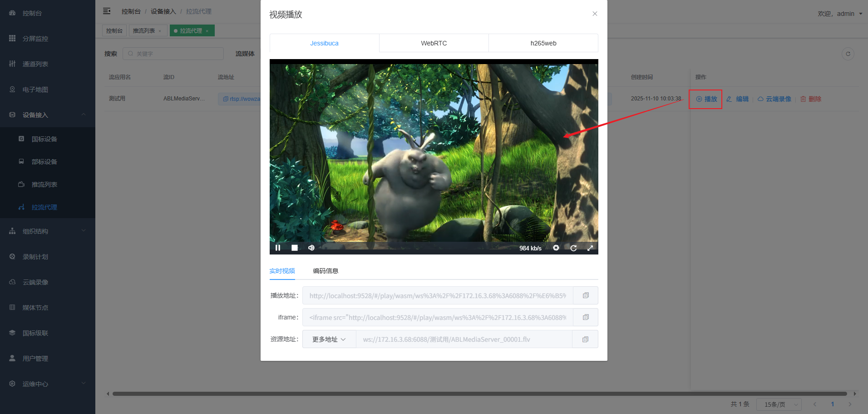
Task: Copy the 资源地址 stream URL
Action: point(585,339)
